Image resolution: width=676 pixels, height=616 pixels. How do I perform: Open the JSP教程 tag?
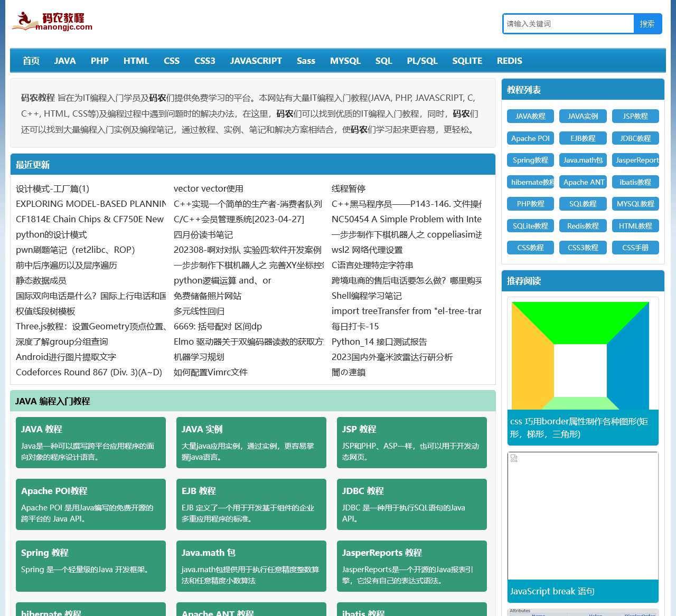coord(635,116)
